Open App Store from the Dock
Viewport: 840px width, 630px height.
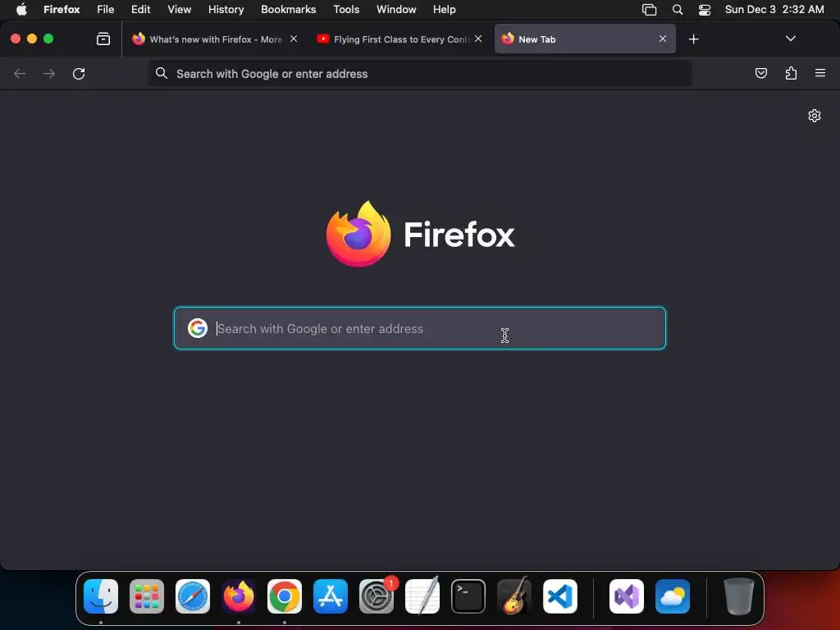pos(331,596)
